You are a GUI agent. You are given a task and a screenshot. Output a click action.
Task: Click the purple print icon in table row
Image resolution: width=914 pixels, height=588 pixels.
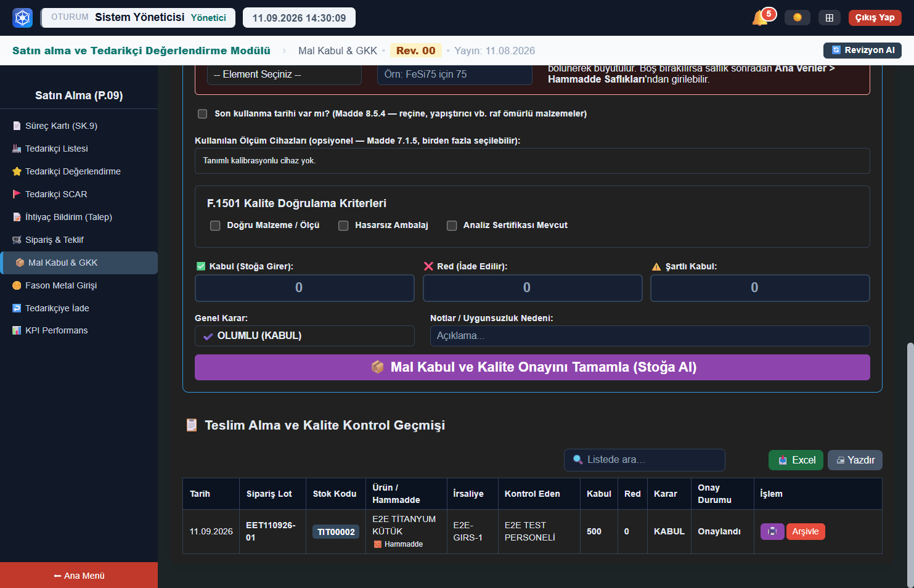coord(772,531)
